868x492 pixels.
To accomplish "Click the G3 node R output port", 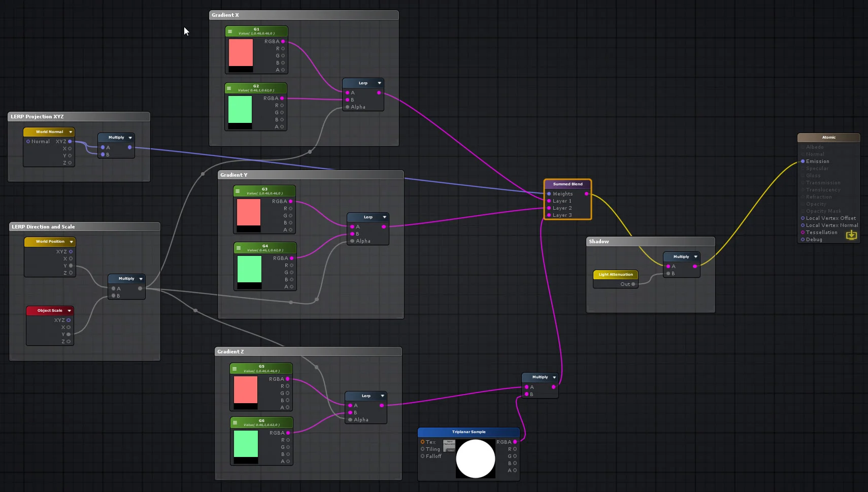I will 290,209.
